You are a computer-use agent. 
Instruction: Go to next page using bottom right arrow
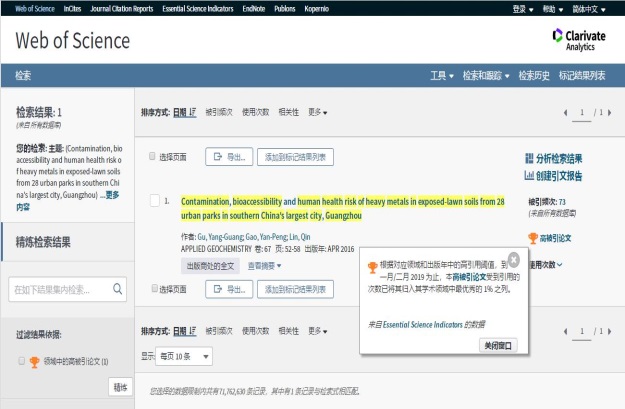[610, 331]
